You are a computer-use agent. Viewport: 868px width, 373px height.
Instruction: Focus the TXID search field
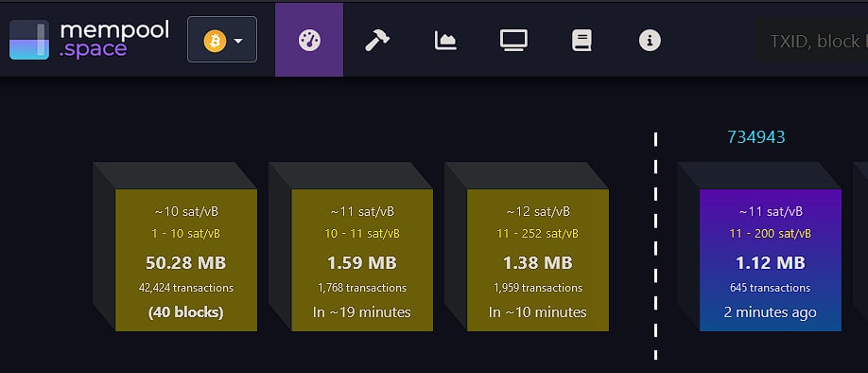812,41
